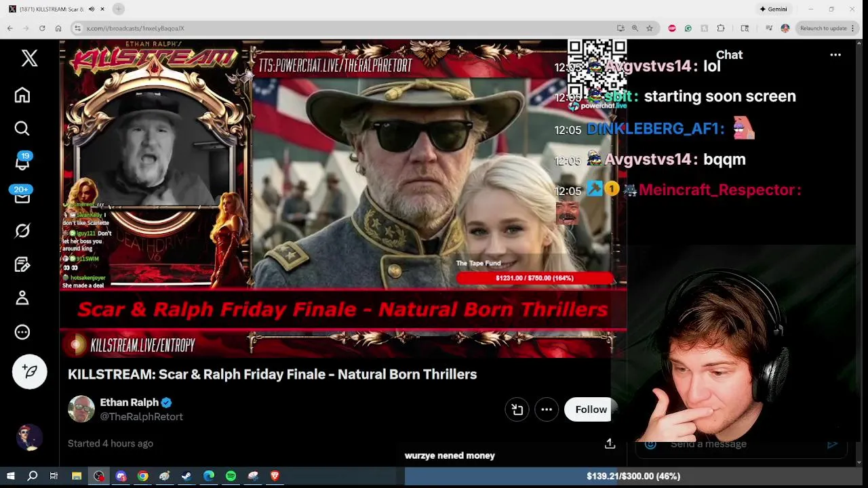Open messages envelope with 20+ badge
Screen dimensions: 868x488
[22, 197]
